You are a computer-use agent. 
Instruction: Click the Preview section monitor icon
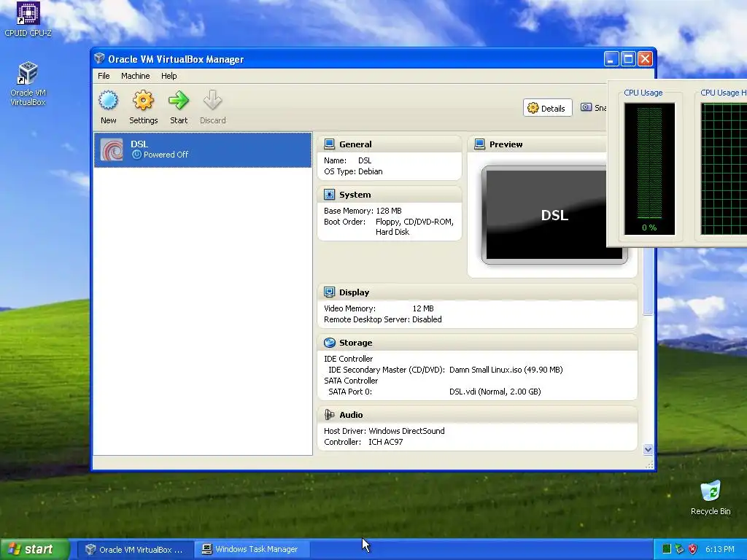(x=480, y=144)
